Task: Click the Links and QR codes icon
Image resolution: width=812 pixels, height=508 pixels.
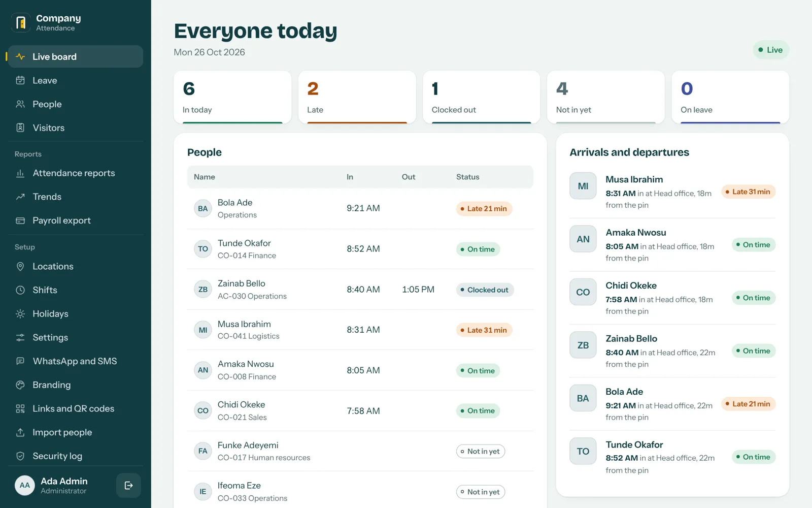Action: click(x=20, y=408)
